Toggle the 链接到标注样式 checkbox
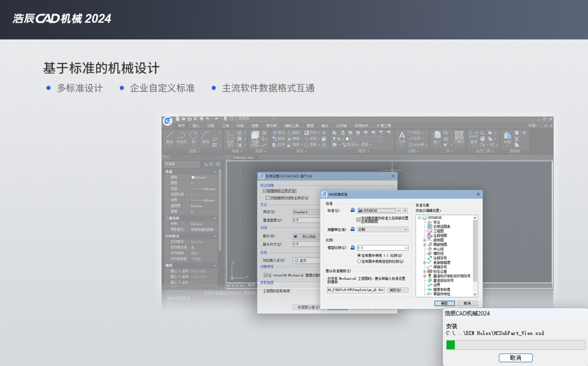 click(265, 191)
